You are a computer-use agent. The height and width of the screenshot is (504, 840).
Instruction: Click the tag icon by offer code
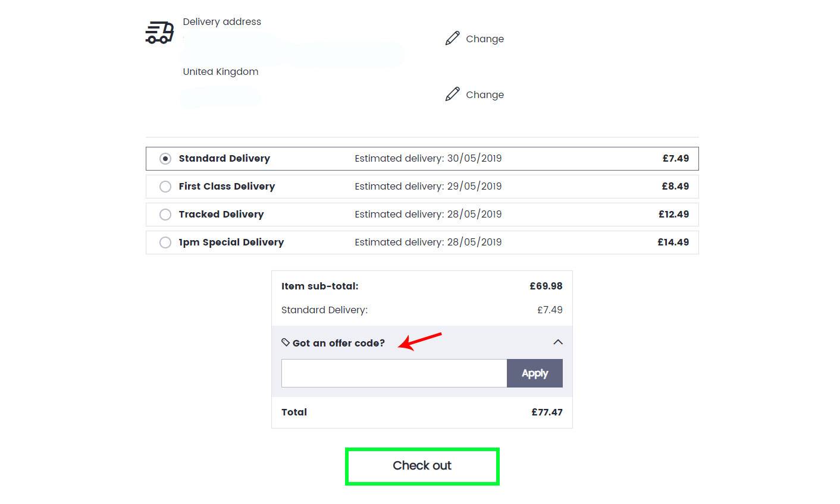[286, 342]
